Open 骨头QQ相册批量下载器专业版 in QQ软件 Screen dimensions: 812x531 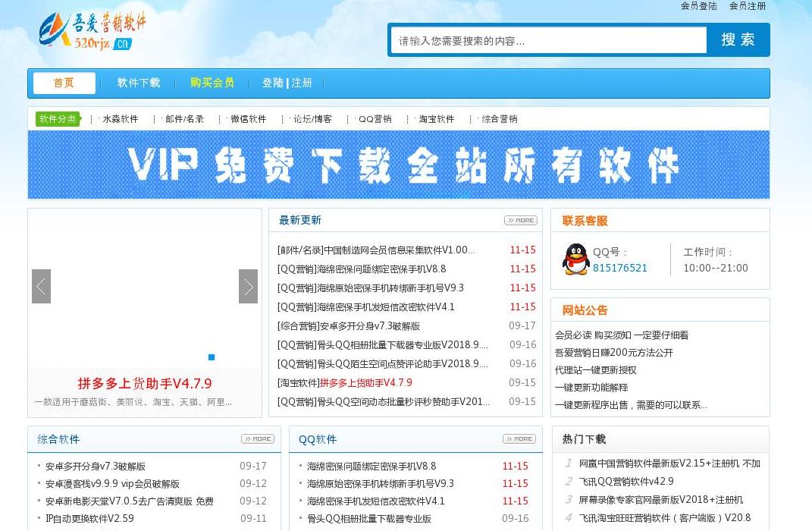tap(368, 519)
